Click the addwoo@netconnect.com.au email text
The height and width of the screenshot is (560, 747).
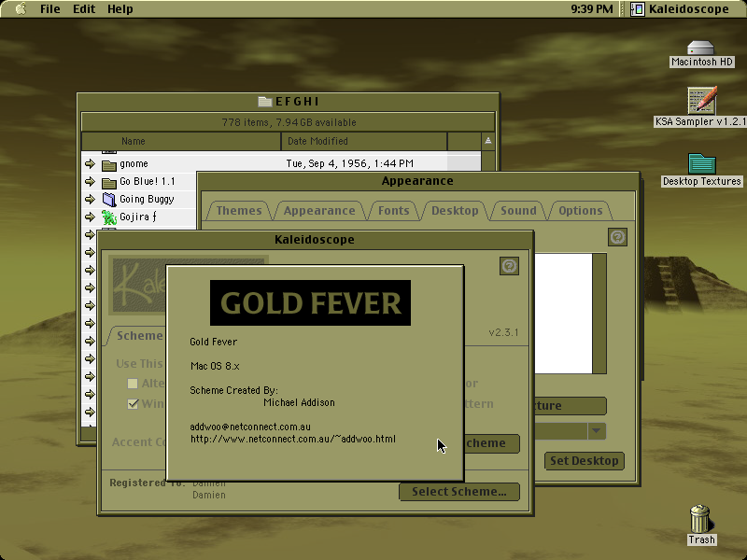coord(250,427)
